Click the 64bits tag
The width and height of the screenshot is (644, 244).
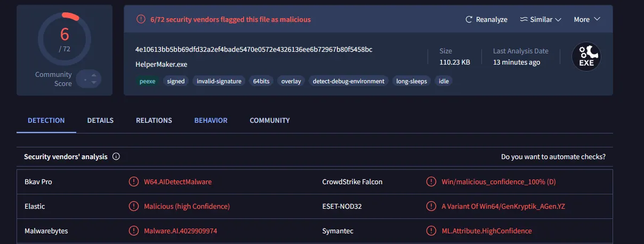261,81
